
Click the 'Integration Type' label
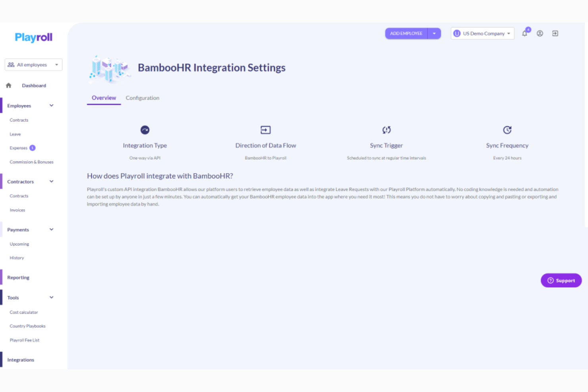(145, 145)
